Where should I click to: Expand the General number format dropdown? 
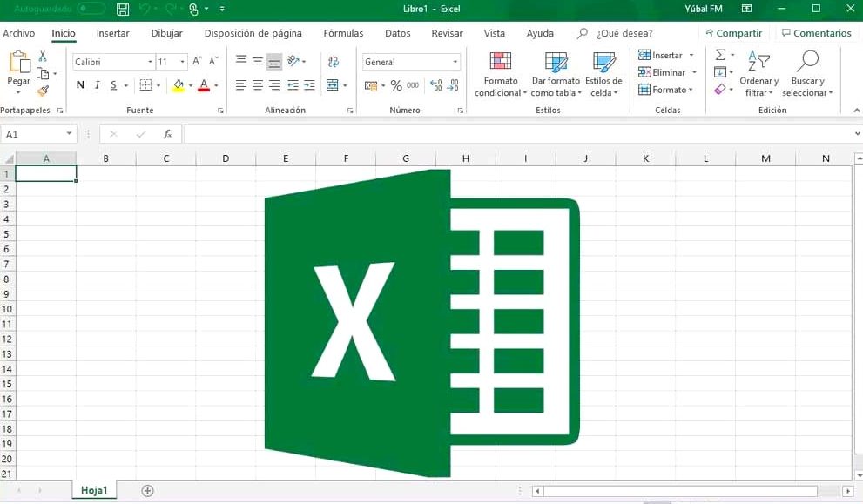tap(455, 62)
